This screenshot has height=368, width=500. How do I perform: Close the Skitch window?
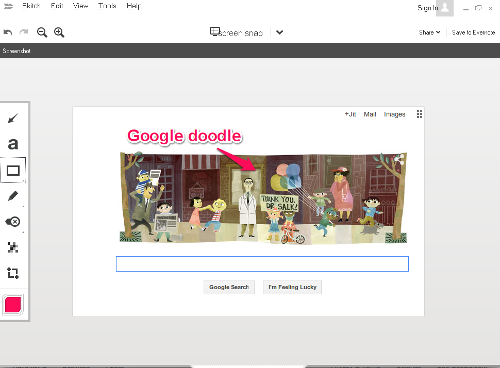click(x=490, y=8)
